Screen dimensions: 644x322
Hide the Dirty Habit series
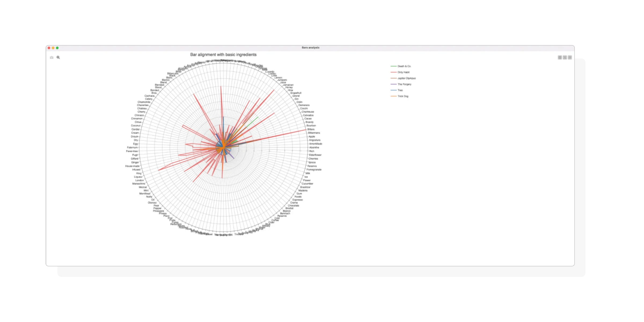tap(403, 72)
